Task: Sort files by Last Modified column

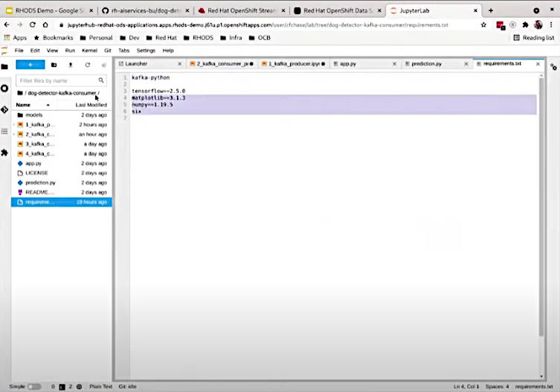Action: coord(91,105)
